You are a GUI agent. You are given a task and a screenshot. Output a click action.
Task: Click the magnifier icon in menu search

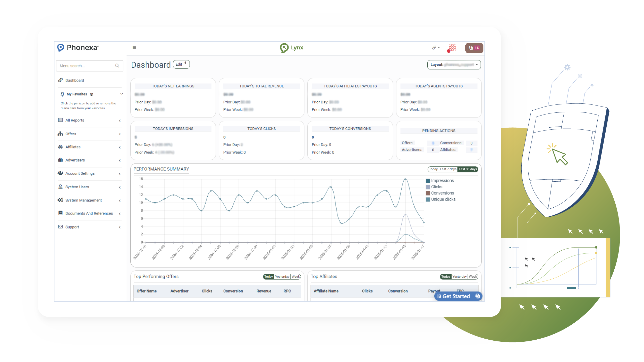click(117, 66)
